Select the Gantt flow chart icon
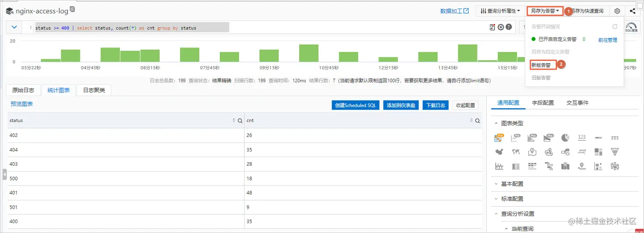This screenshot has width=644, height=233. (x=549, y=166)
